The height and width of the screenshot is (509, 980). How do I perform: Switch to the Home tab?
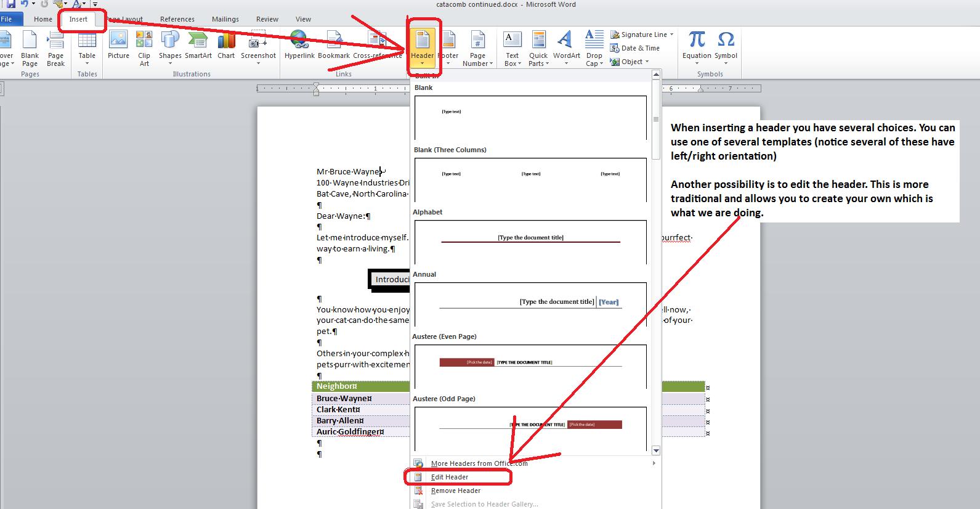[x=43, y=19]
